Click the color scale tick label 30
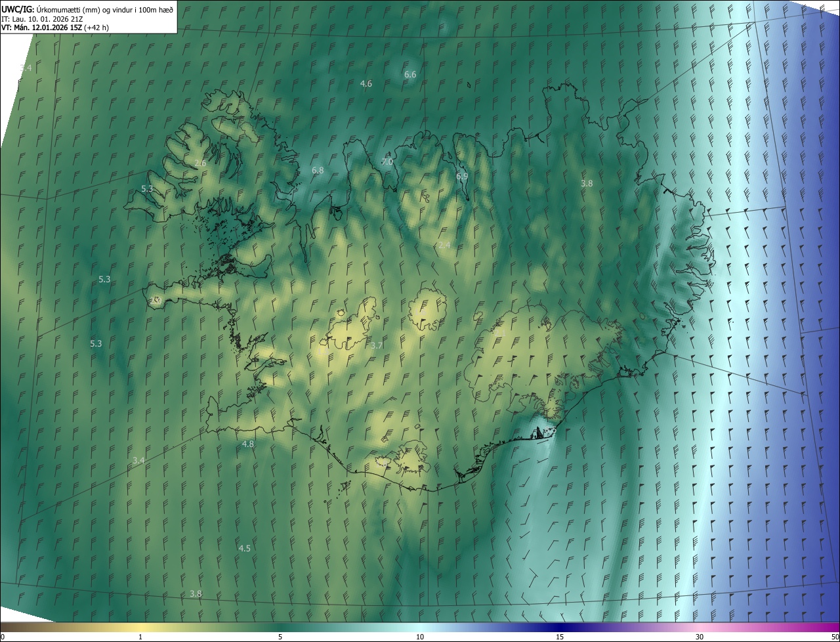Image resolution: width=840 pixels, height=642 pixels. [700, 637]
